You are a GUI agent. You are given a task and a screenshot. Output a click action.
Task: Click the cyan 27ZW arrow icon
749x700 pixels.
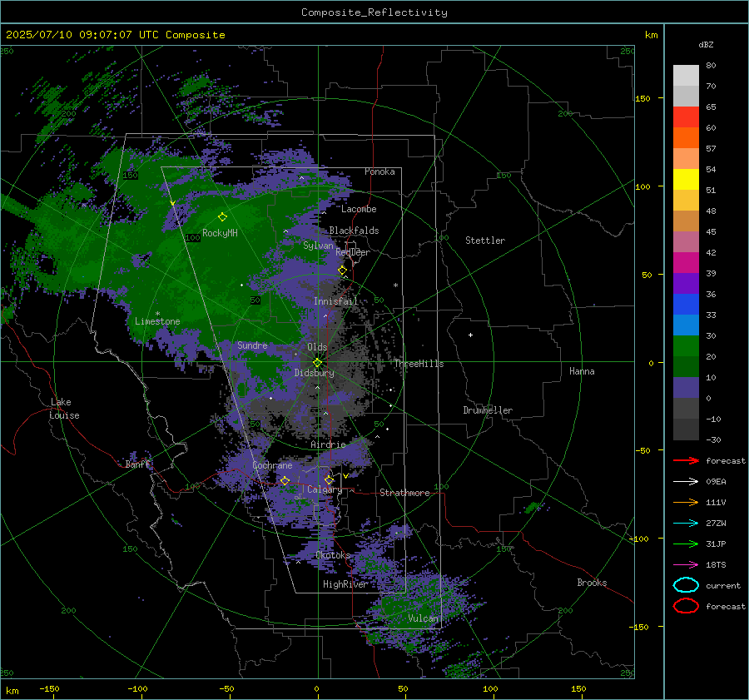[686, 524]
